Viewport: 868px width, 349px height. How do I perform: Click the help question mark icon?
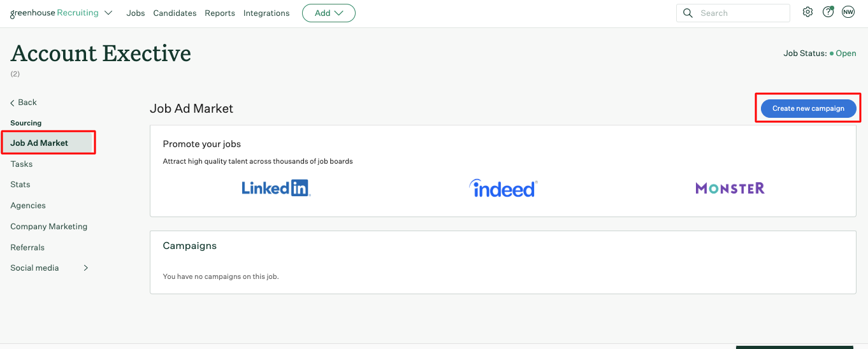[x=828, y=12]
